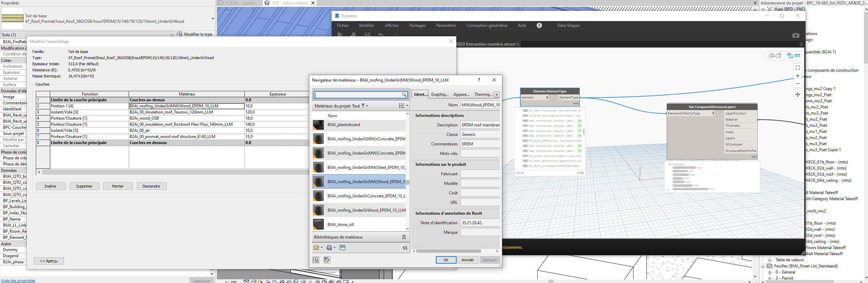Click the create new material icon
The height and width of the screenshot is (283, 868).
(330, 248)
